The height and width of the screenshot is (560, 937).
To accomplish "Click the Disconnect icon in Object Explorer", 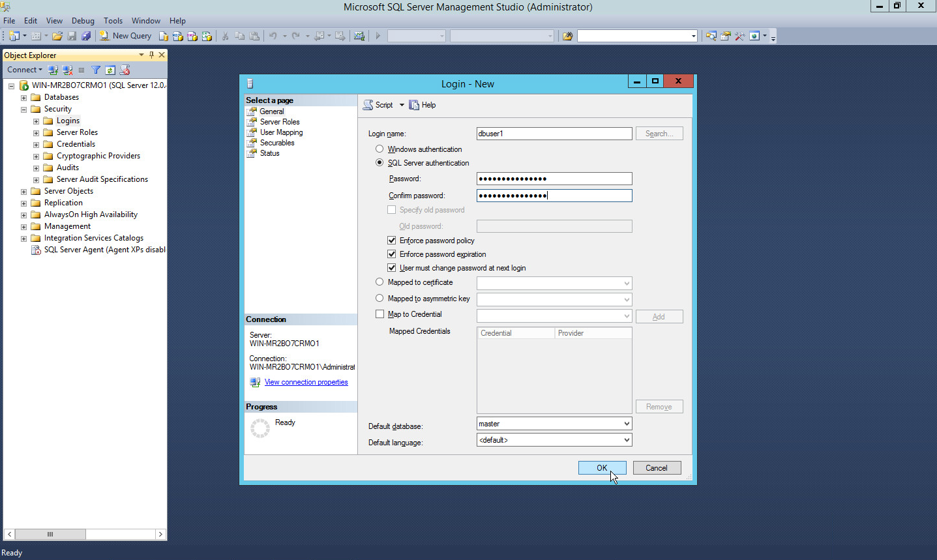I will pyautogui.click(x=67, y=70).
